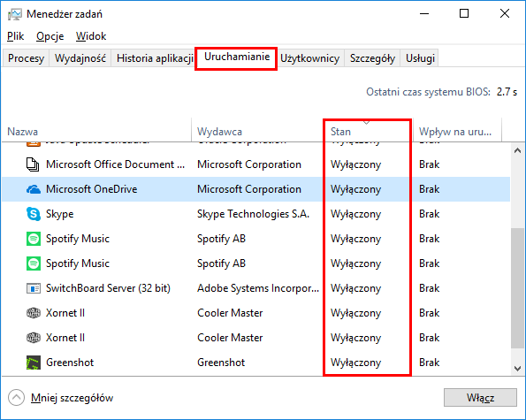
Task: Switch to the Procesy tab
Action: pos(27,58)
